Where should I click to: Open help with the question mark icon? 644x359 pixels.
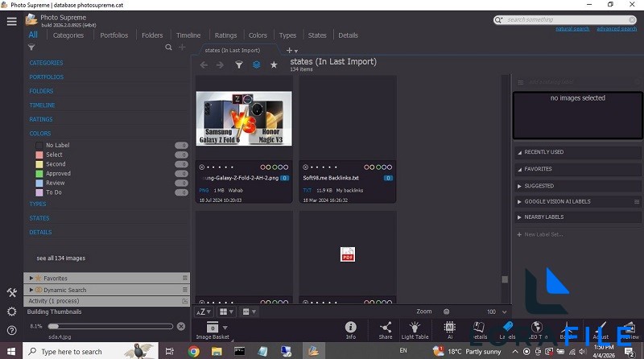pos(11,330)
